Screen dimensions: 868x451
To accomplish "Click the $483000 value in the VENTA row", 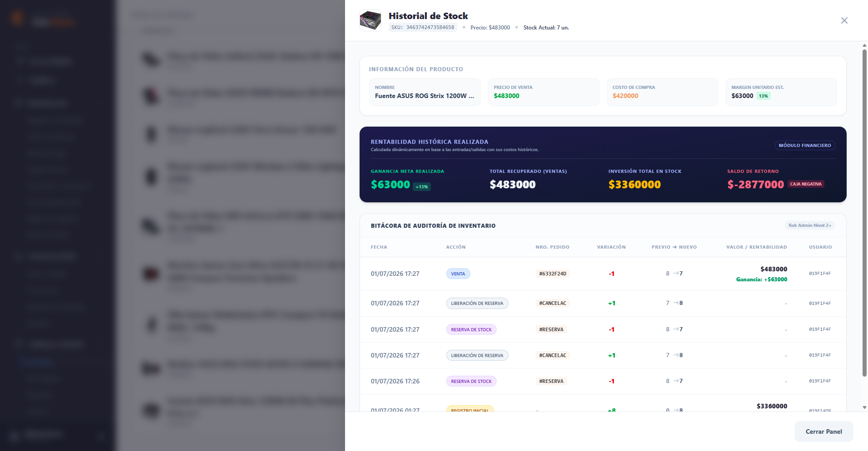I will [774, 269].
